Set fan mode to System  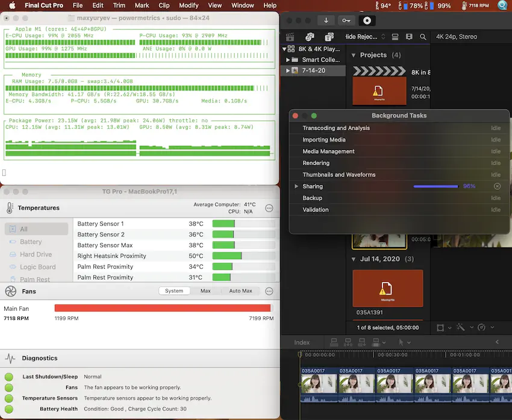click(x=174, y=290)
